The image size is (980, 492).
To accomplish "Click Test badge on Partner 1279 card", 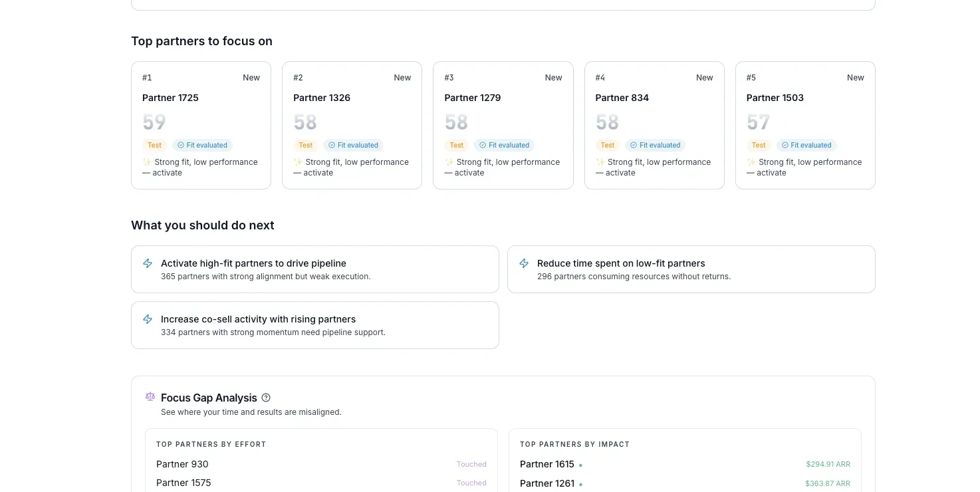I will pyautogui.click(x=456, y=145).
